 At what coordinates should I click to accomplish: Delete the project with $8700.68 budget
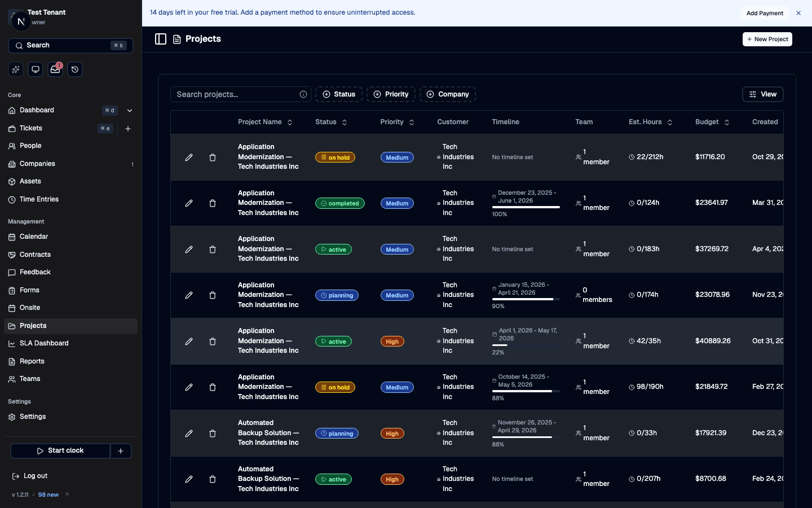[x=213, y=479]
